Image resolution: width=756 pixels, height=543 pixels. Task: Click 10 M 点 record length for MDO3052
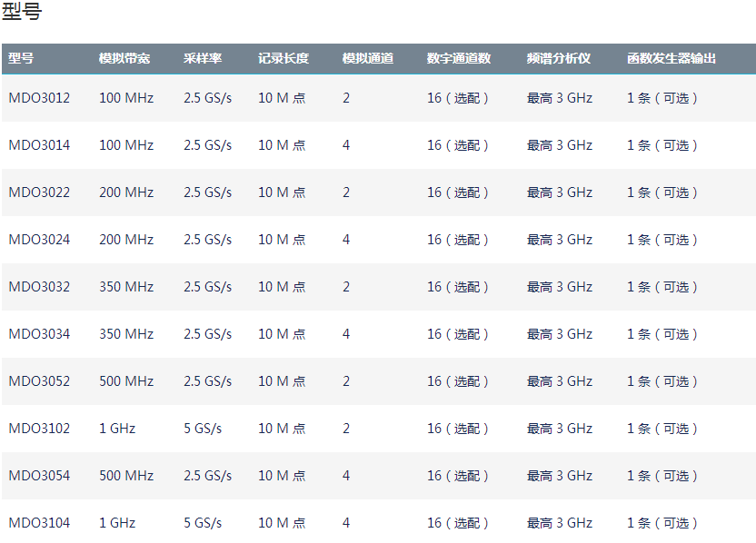pos(282,381)
